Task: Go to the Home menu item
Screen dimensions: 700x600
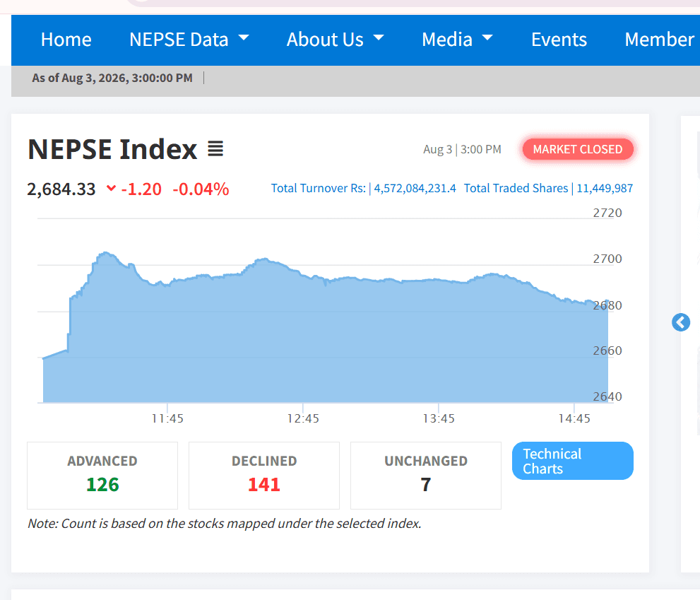Action: (x=66, y=40)
